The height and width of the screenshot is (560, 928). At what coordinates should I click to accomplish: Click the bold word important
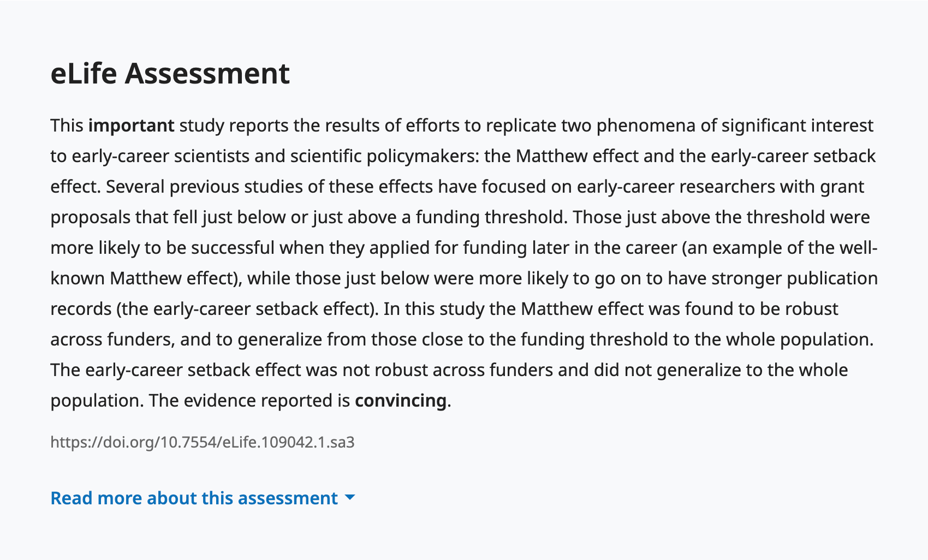pos(131,126)
